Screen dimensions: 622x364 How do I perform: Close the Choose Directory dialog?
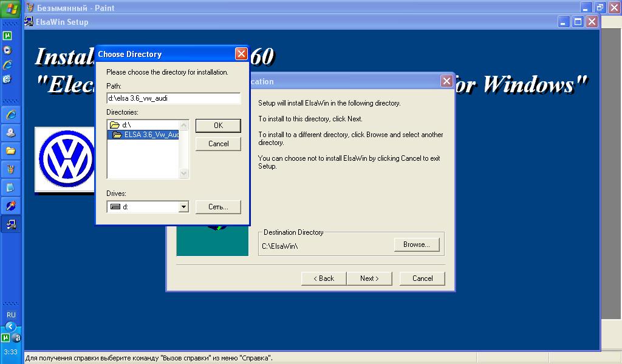[x=241, y=54]
